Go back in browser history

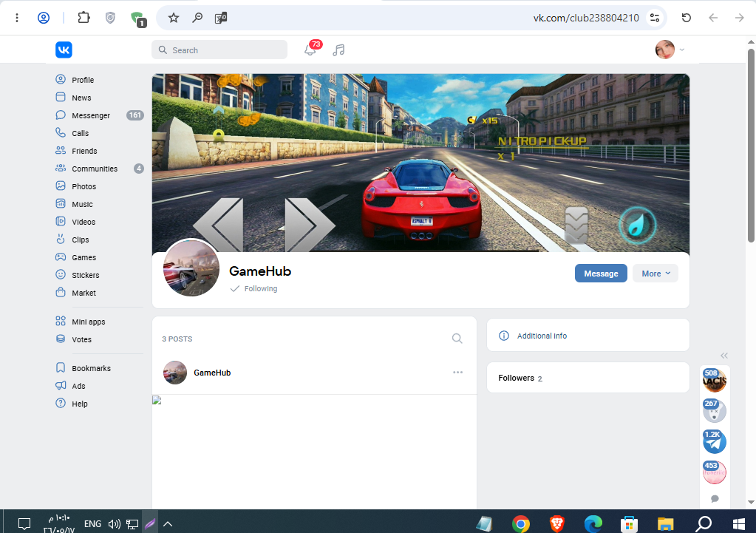coord(713,18)
